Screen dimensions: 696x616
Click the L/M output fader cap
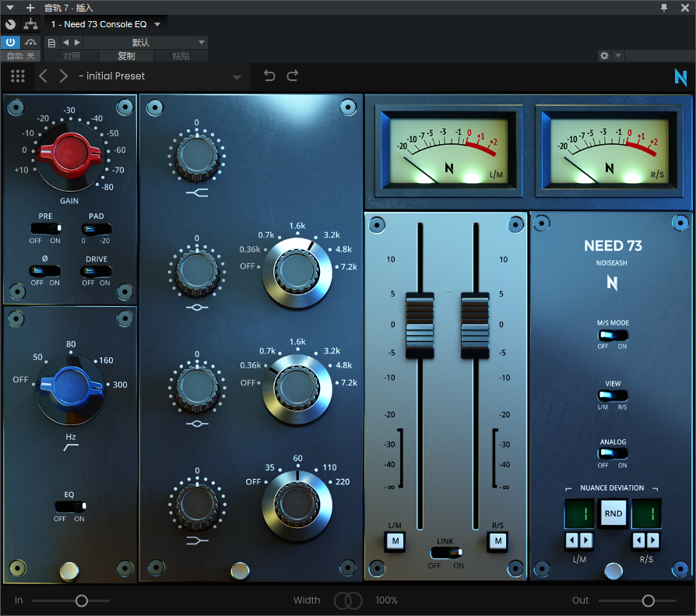coord(420,325)
